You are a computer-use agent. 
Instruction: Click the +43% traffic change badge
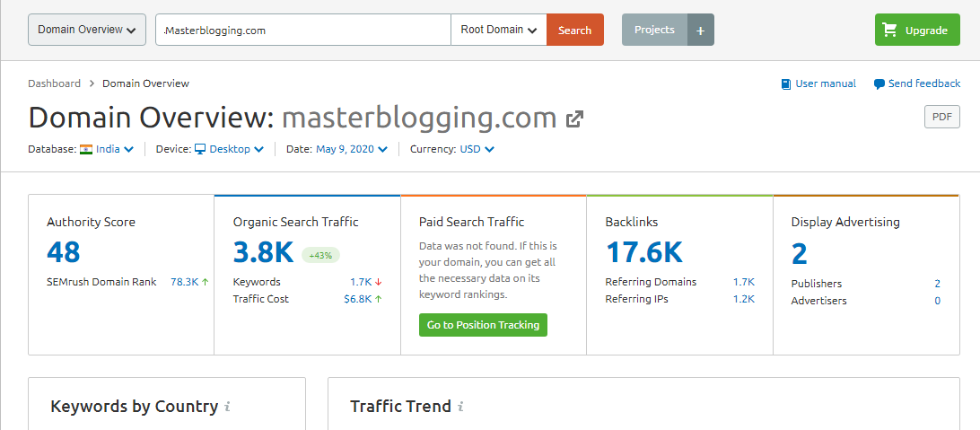point(320,254)
